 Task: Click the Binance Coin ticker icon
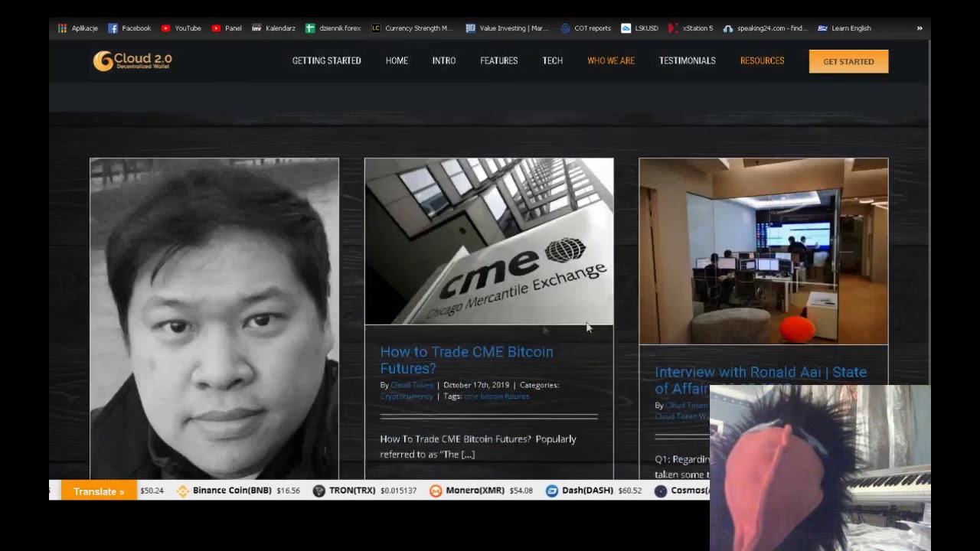click(183, 491)
